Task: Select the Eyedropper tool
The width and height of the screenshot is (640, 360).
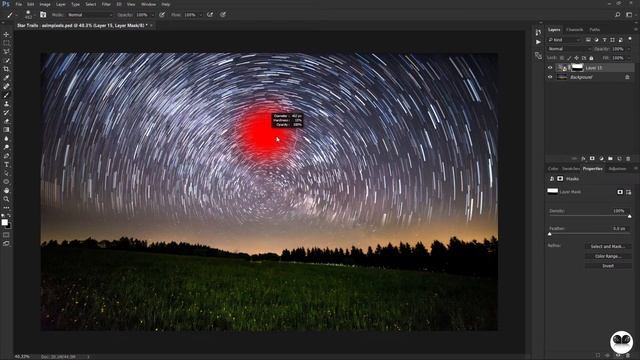Action: coord(6,78)
